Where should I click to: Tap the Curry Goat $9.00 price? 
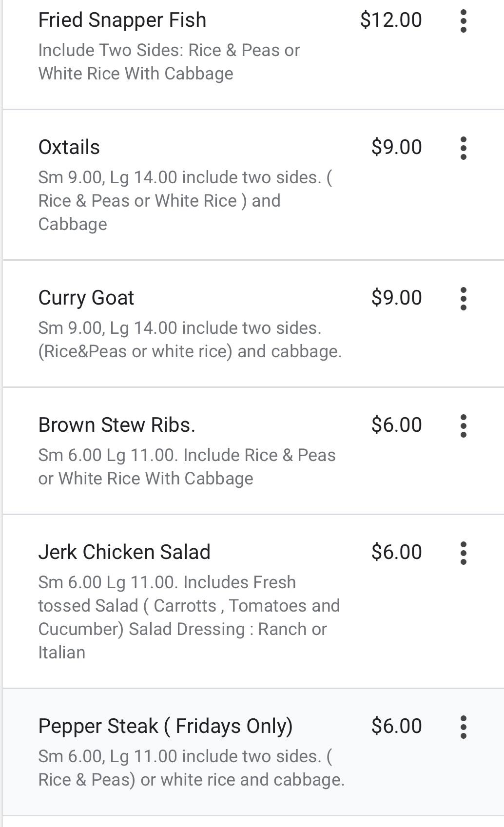[396, 298]
